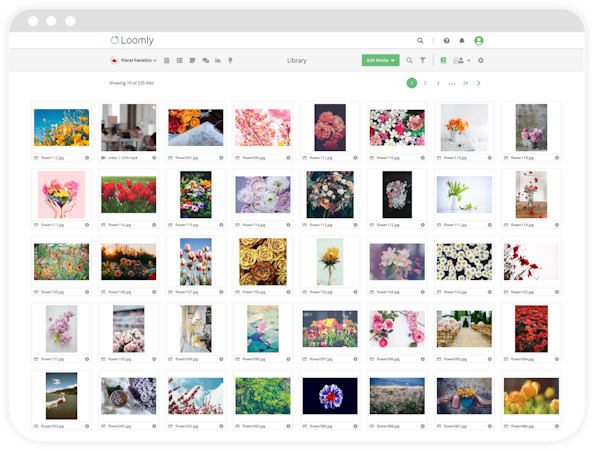Click the green library book icon
This screenshot has height=450, width=594.
click(443, 60)
